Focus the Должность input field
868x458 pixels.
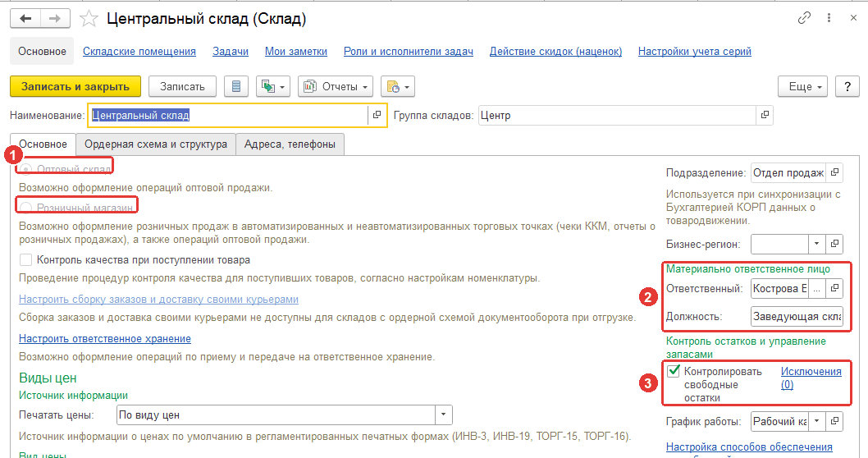[x=797, y=316]
